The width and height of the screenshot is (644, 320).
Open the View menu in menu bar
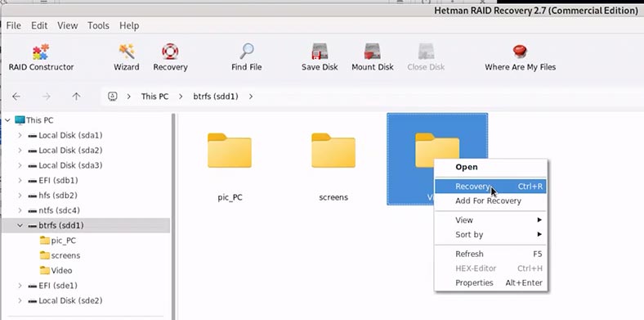click(67, 25)
